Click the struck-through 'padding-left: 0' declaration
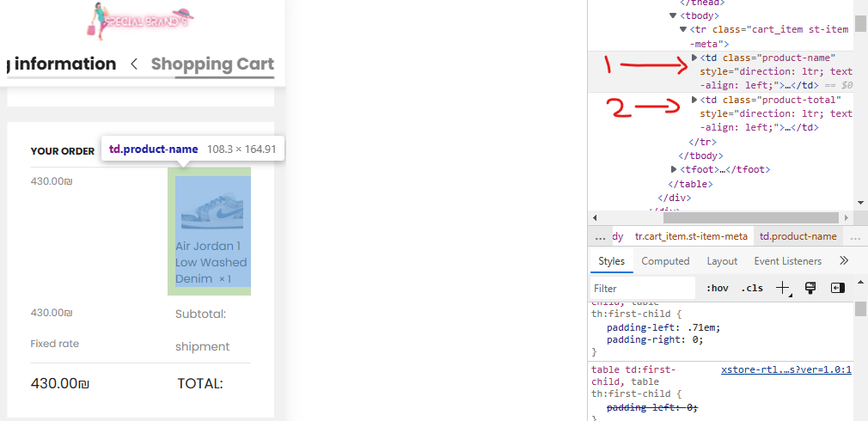Image resolution: width=868 pixels, height=421 pixels. click(652, 407)
